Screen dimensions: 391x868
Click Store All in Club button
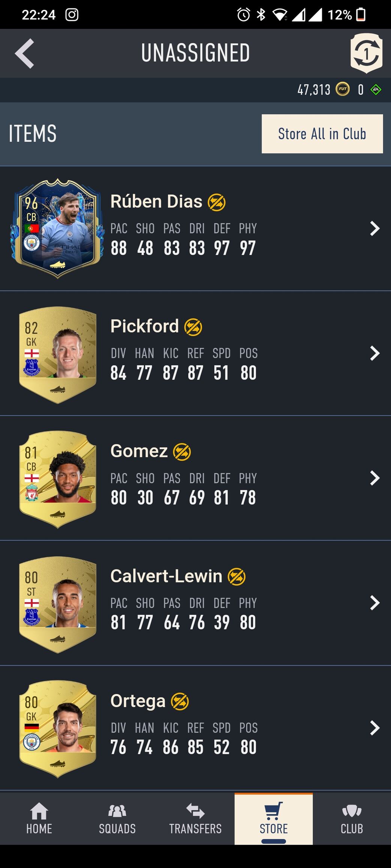click(322, 134)
